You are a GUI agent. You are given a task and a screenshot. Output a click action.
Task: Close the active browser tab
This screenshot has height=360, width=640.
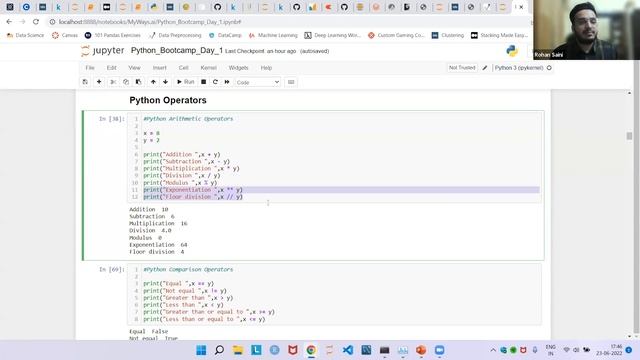pyautogui.click(x=521, y=7)
